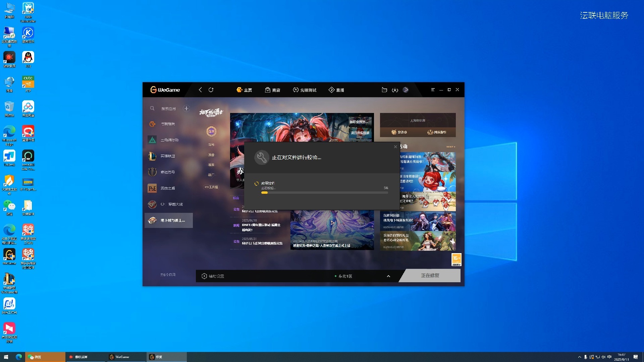
Task: Switch to the WeGame taskbar window
Action: tap(126, 357)
